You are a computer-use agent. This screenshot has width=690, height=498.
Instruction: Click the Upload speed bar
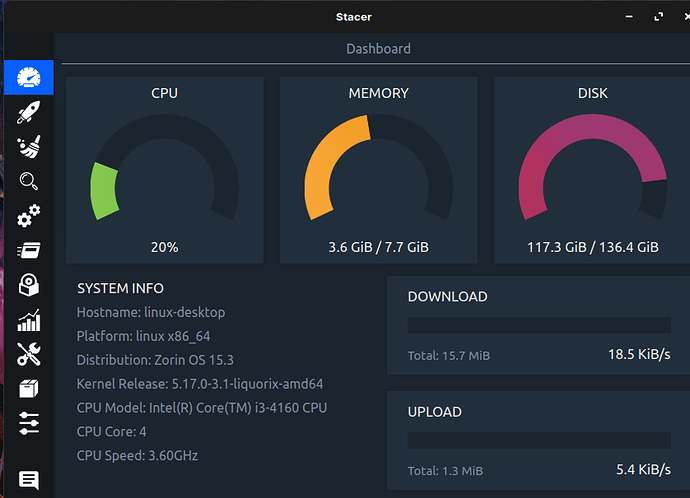coord(539,440)
